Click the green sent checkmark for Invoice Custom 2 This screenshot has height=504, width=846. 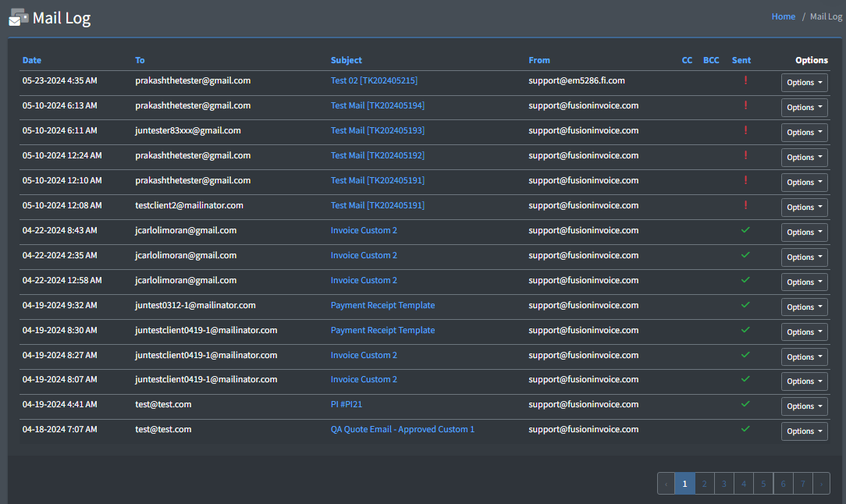tap(745, 230)
